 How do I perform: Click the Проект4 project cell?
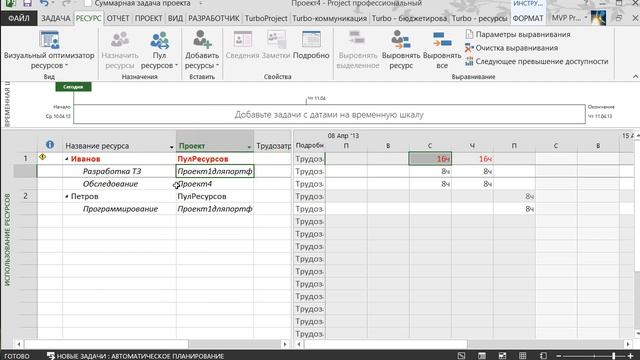(x=215, y=184)
